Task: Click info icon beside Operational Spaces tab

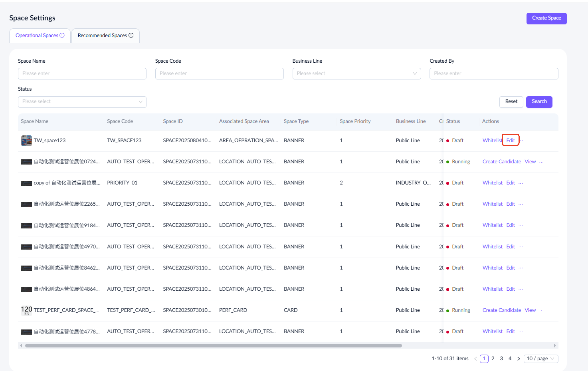Action: pos(62,35)
